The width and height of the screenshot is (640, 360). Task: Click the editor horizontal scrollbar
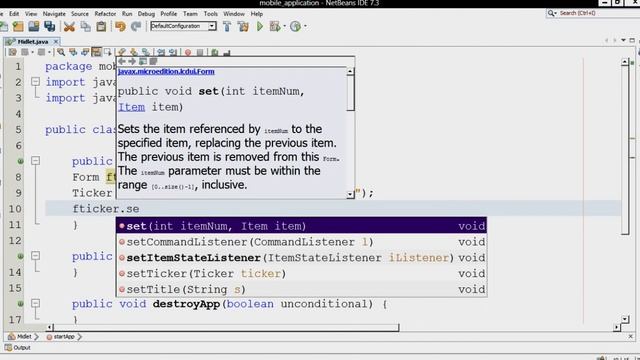(226, 327)
